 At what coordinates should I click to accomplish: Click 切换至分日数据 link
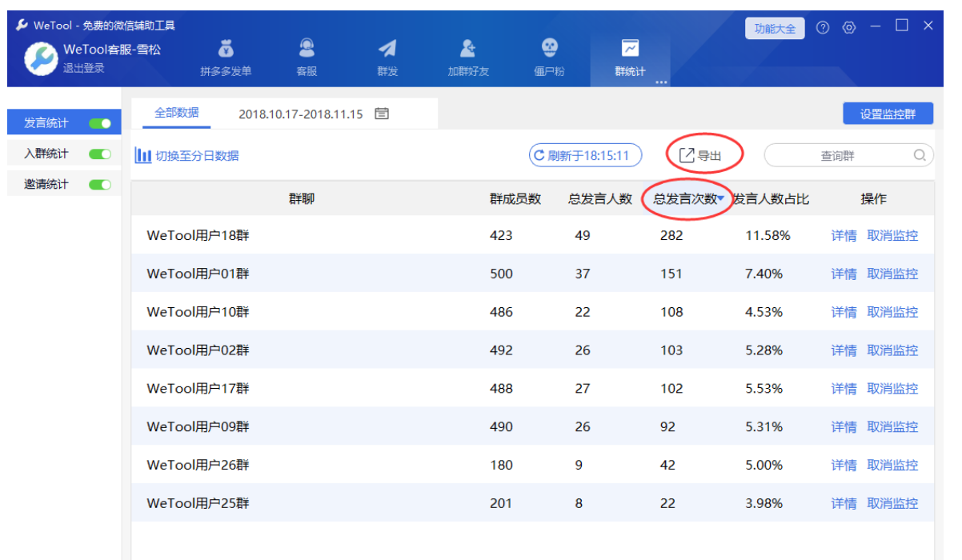[197, 156]
